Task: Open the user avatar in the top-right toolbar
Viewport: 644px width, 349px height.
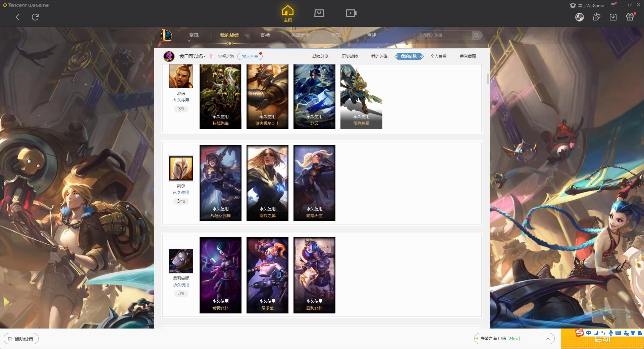Action: pos(580,17)
